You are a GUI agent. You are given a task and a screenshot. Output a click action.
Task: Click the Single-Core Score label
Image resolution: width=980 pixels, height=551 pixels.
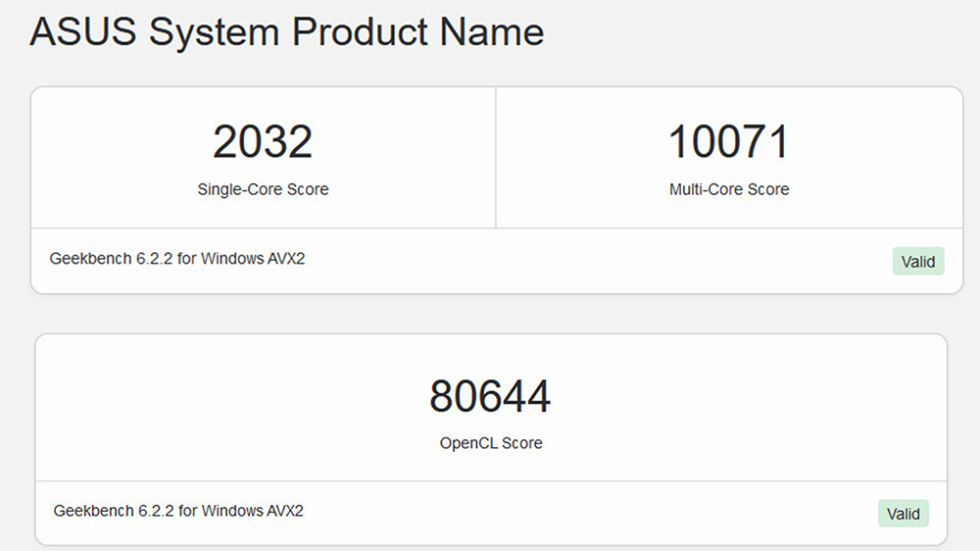click(263, 189)
